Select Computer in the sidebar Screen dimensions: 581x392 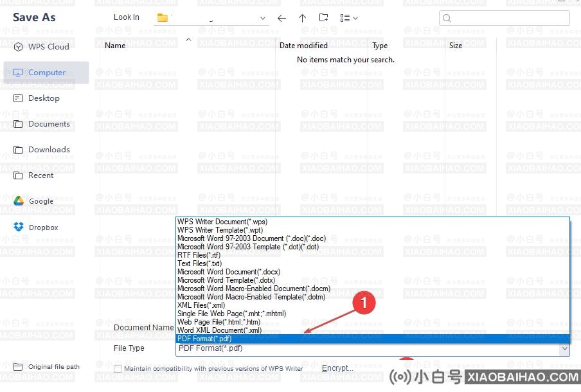[x=46, y=73]
